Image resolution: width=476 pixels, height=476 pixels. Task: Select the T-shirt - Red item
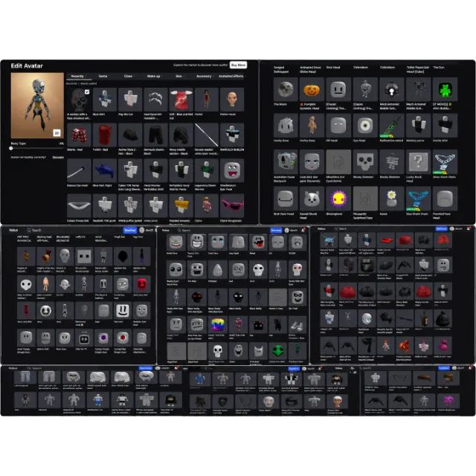(104, 135)
